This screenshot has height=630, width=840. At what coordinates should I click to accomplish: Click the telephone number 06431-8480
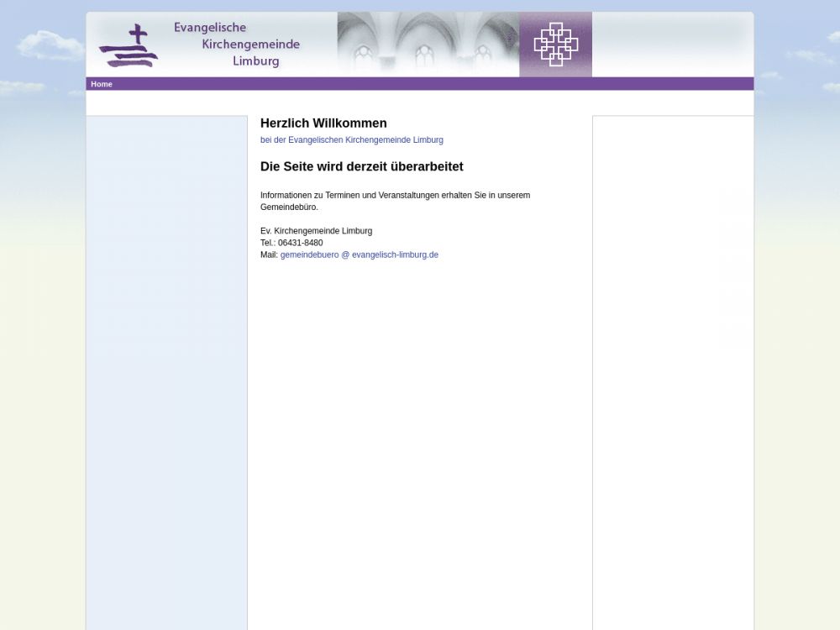[300, 243]
